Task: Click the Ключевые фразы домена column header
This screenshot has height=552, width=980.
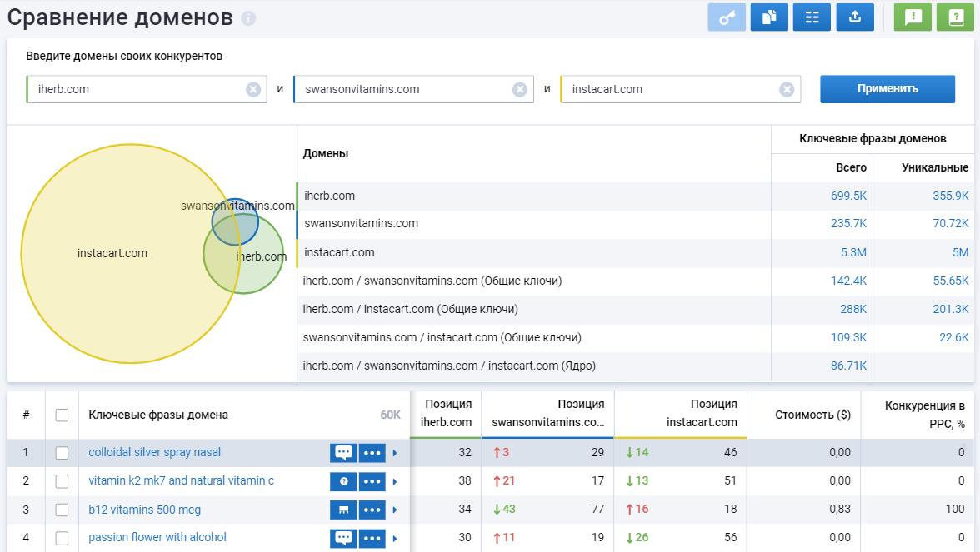Action: tap(158, 415)
